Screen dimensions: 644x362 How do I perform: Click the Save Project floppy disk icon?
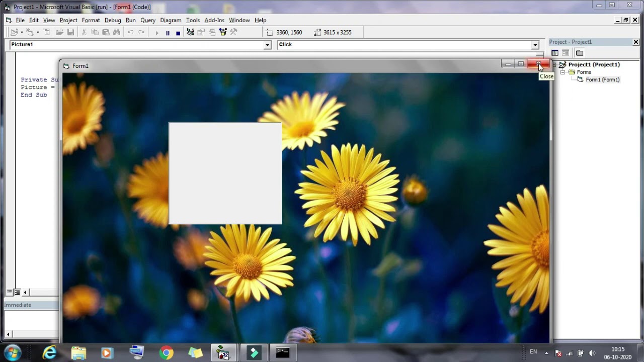[70, 32]
